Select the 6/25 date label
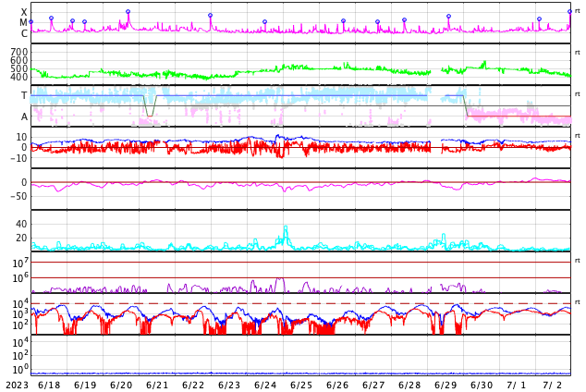Image resolution: width=586 pixels, height=392 pixels. 301,385
